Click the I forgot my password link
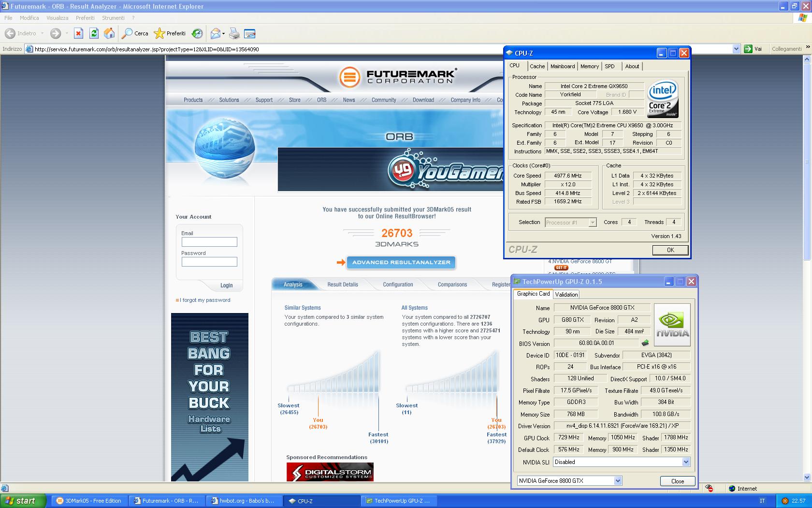 click(x=204, y=300)
